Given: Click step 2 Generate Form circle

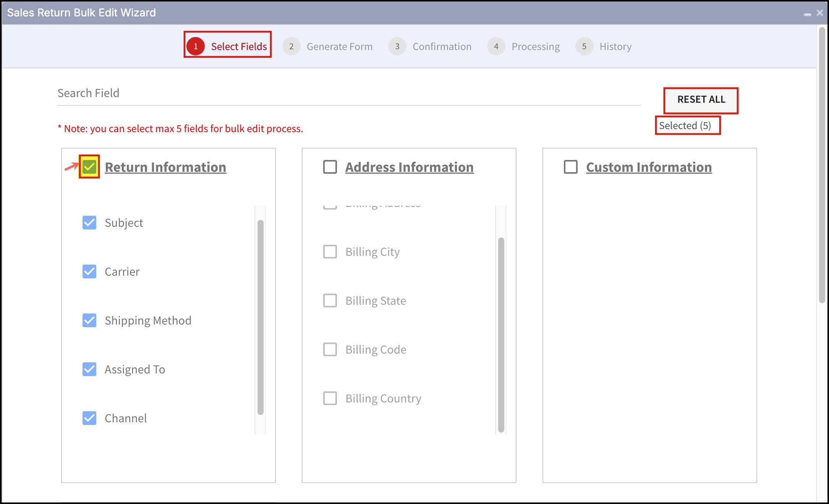Looking at the screenshot, I should (291, 46).
